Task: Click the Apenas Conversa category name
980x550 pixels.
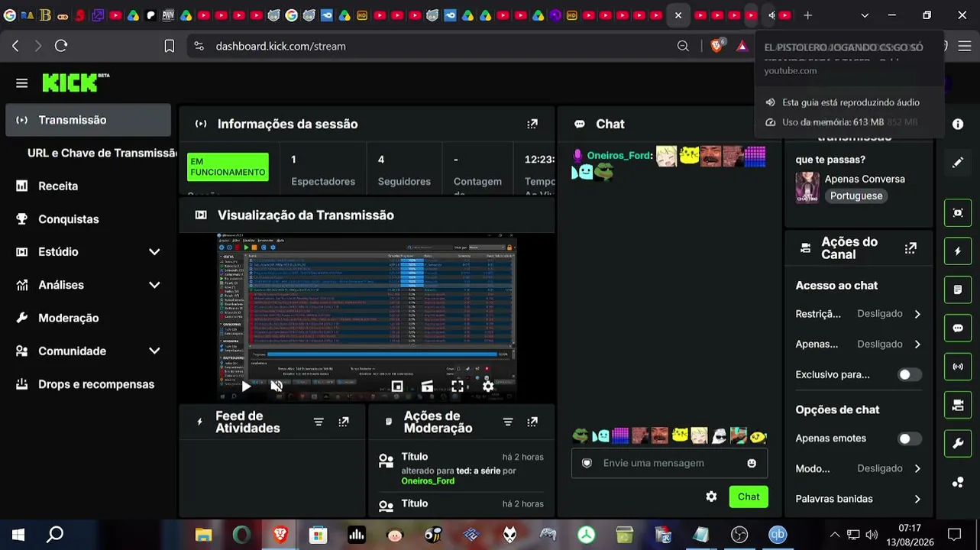Action: 865,179
